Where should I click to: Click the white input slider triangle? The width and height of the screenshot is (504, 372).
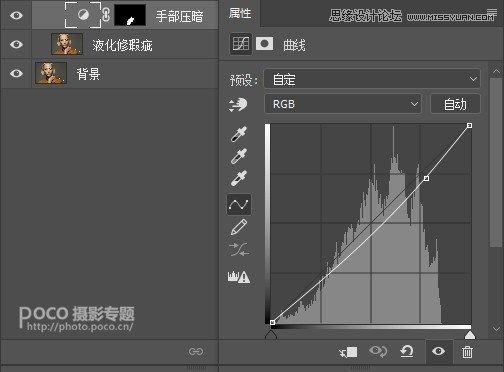pyautogui.click(x=470, y=335)
